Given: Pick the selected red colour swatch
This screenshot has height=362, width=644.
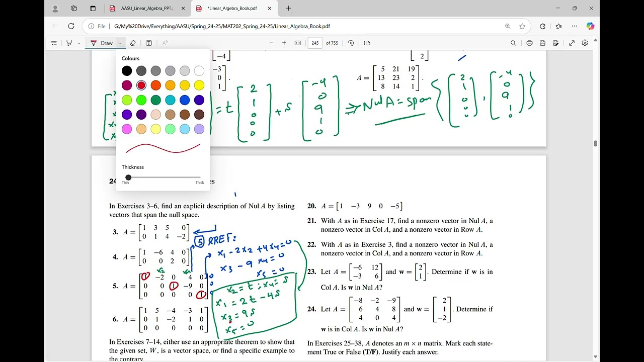Looking at the screenshot, I should pyautogui.click(x=141, y=85).
